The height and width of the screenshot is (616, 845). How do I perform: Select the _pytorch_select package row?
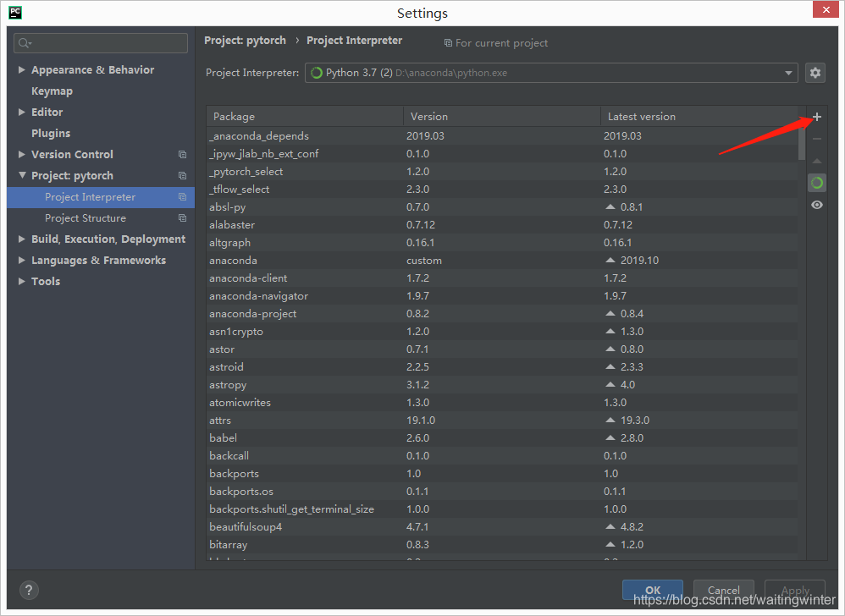tap(502, 171)
